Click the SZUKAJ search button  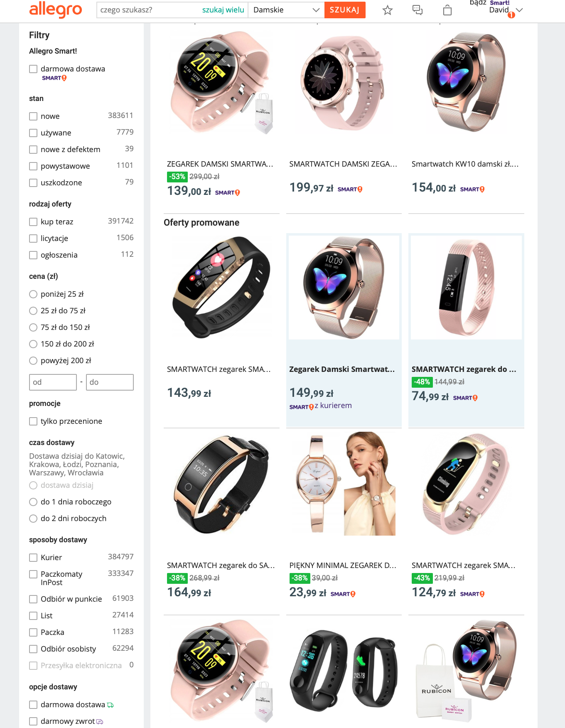345,10
